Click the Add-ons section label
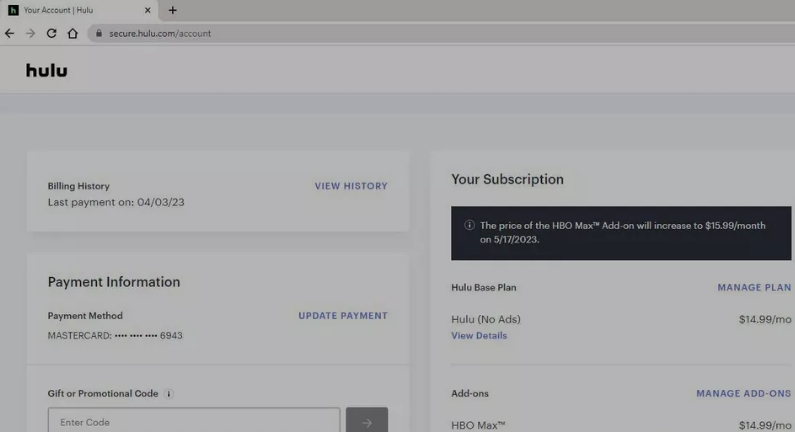The height and width of the screenshot is (432, 795). (470, 393)
